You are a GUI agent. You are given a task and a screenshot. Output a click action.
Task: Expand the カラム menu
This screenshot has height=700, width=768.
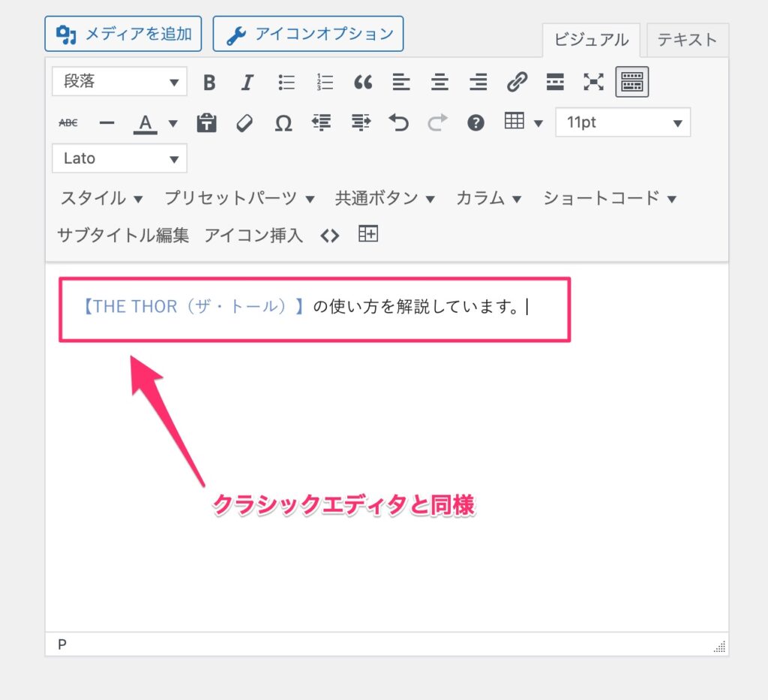[x=488, y=198]
